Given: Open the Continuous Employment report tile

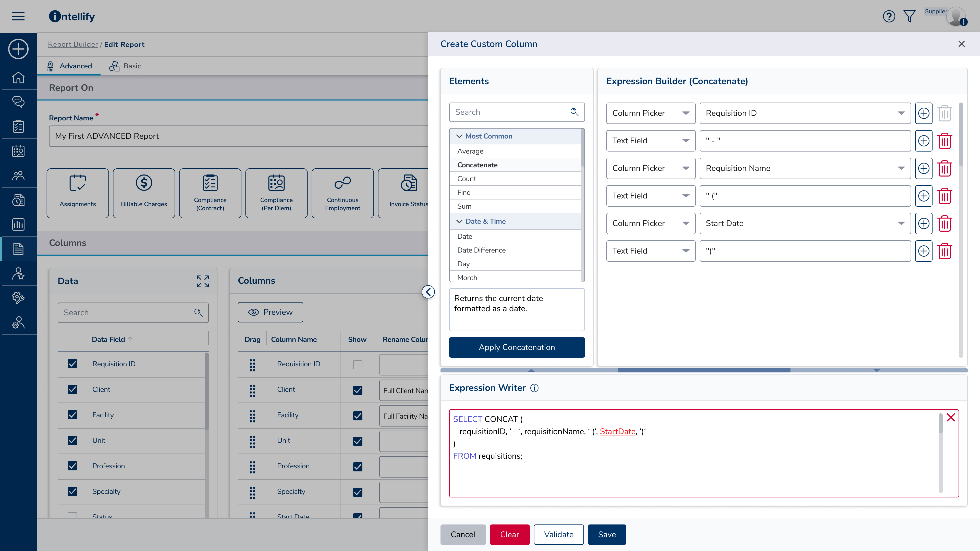Looking at the screenshot, I should [342, 193].
